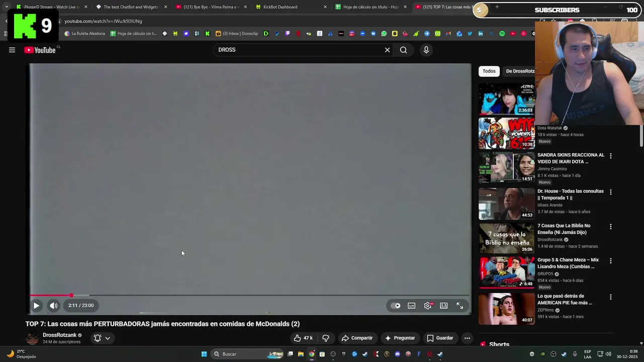This screenshot has height=362, width=644.
Task: Open options for Sandra Skins video
Action: pos(611,156)
